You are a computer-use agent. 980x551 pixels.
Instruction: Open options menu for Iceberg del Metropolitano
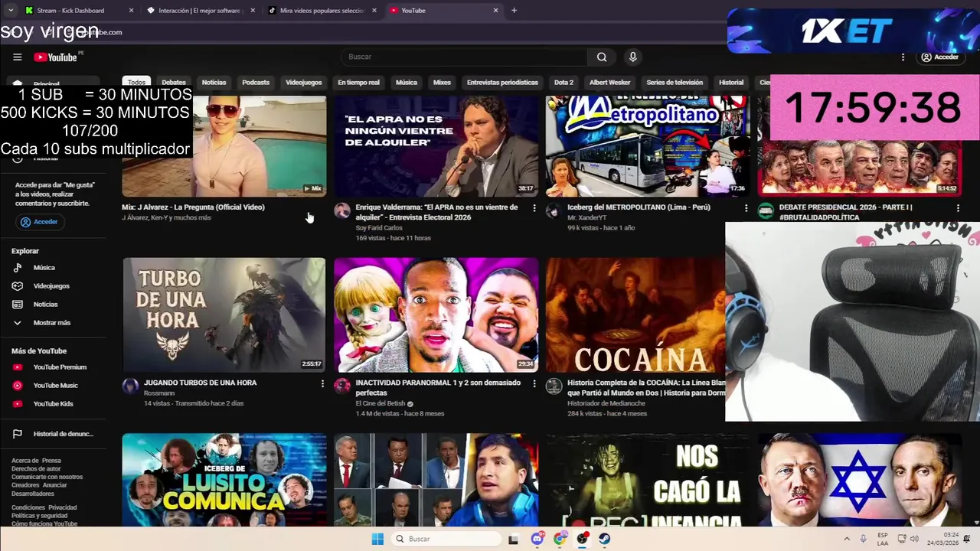[746, 208]
